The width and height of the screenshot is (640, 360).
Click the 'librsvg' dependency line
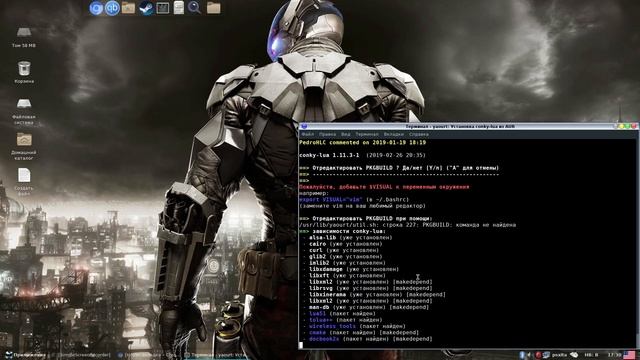(367, 288)
